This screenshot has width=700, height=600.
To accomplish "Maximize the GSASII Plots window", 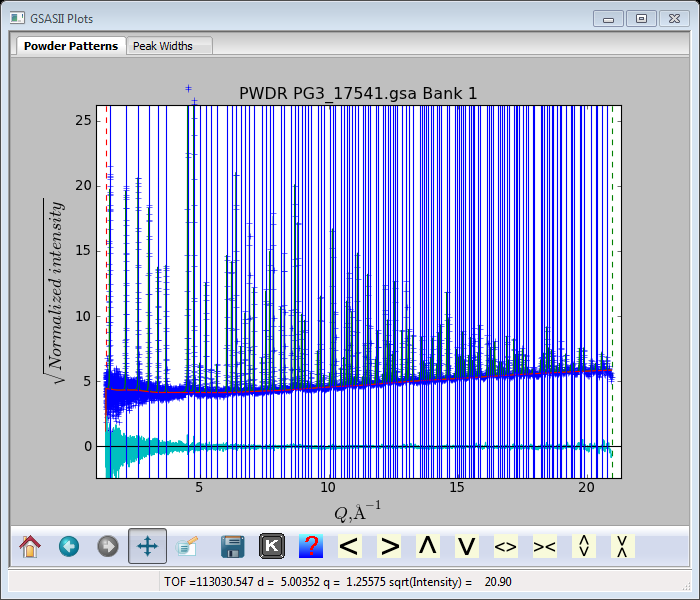I will [641, 19].
